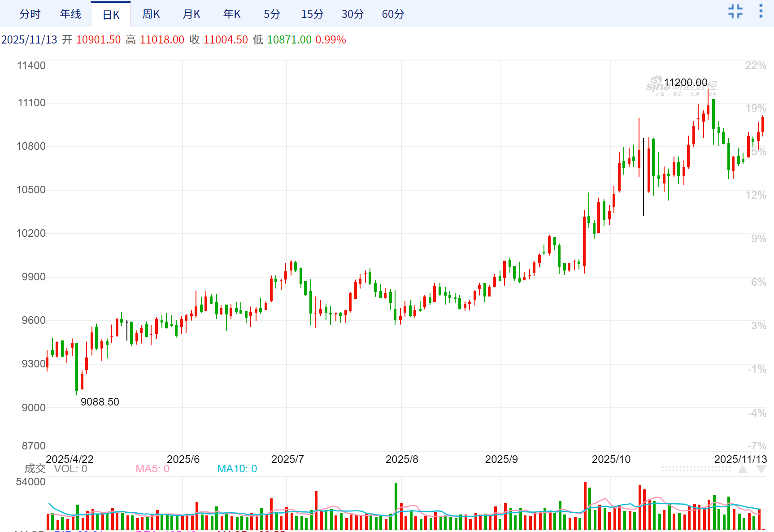
Task: Select the 年线 chart tab
Action: (70, 14)
